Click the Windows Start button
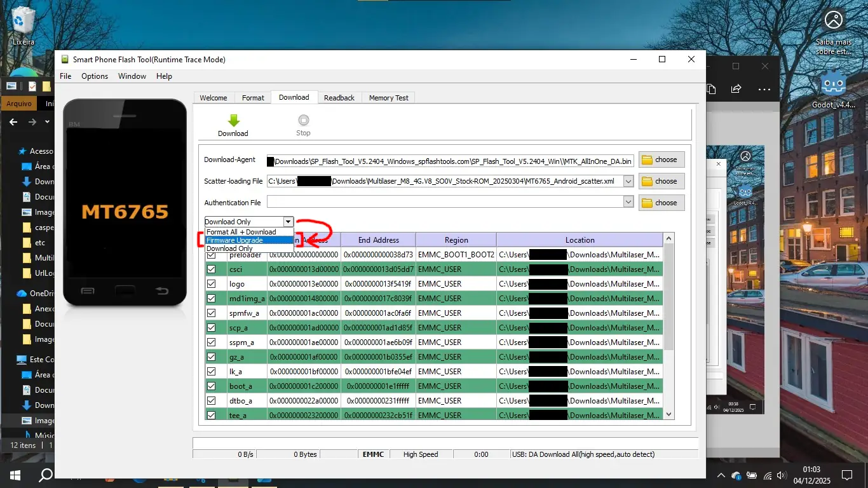The width and height of the screenshot is (868, 488). 14,475
